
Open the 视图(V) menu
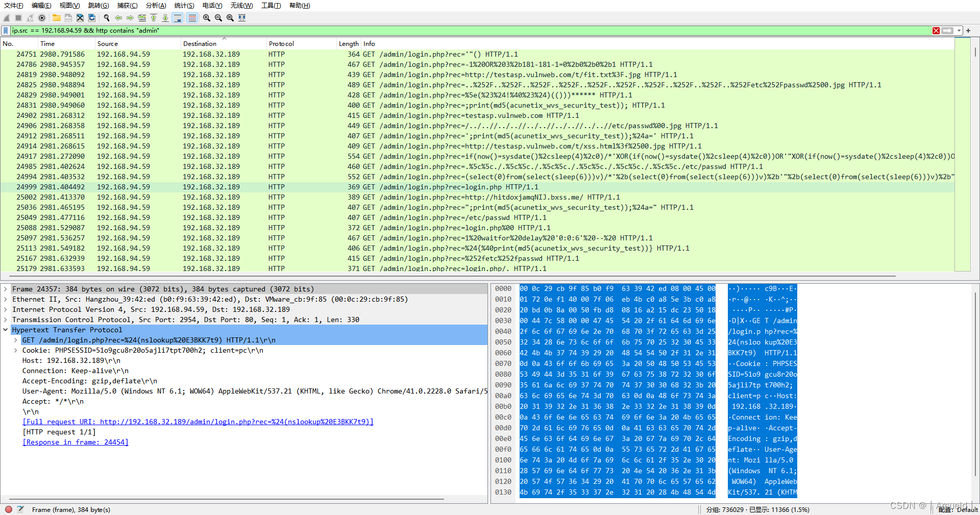pyautogui.click(x=69, y=6)
